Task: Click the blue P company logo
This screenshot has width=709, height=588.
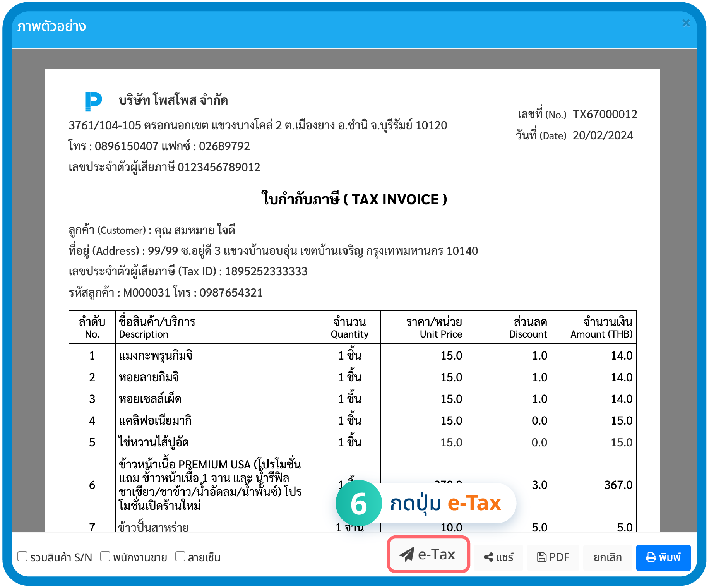Action: (93, 101)
